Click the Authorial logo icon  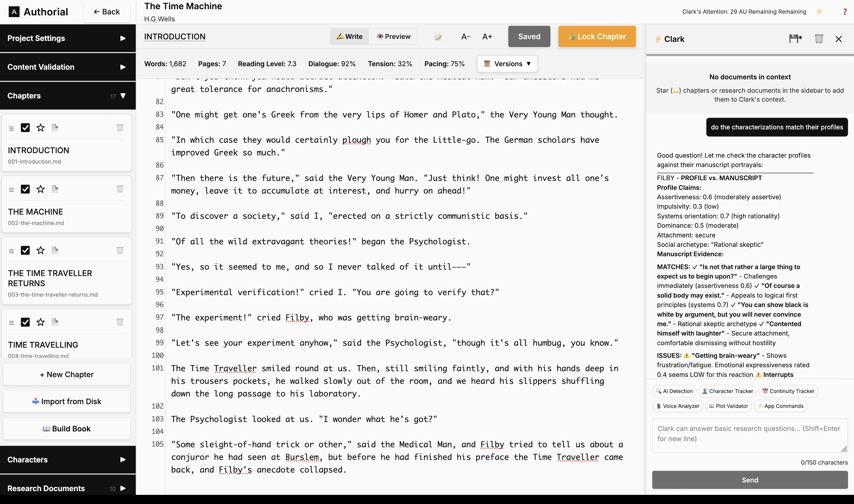(14, 12)
